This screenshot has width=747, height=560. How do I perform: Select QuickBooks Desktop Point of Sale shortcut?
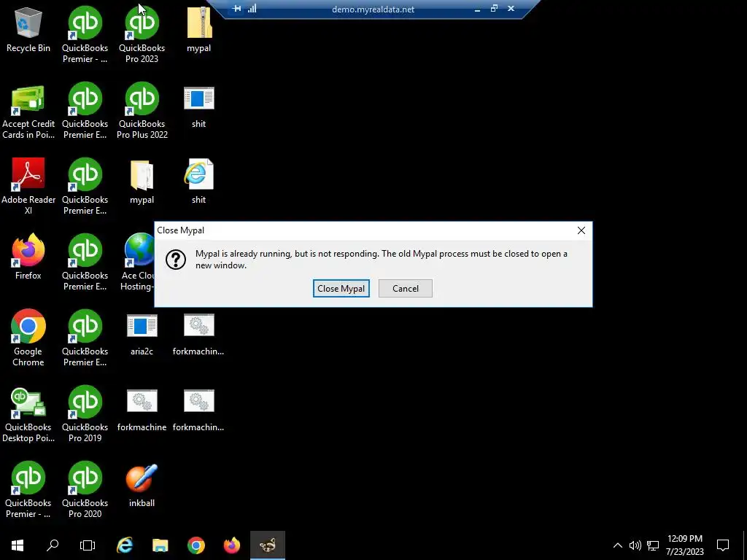point(28,414)
